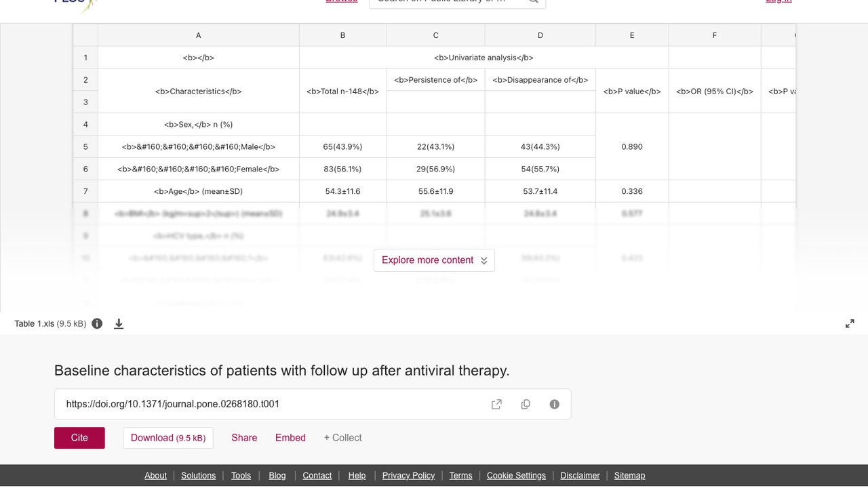The image size is (868, 488).
Task: Open the Embed option
Action: [x=290, y=438]
